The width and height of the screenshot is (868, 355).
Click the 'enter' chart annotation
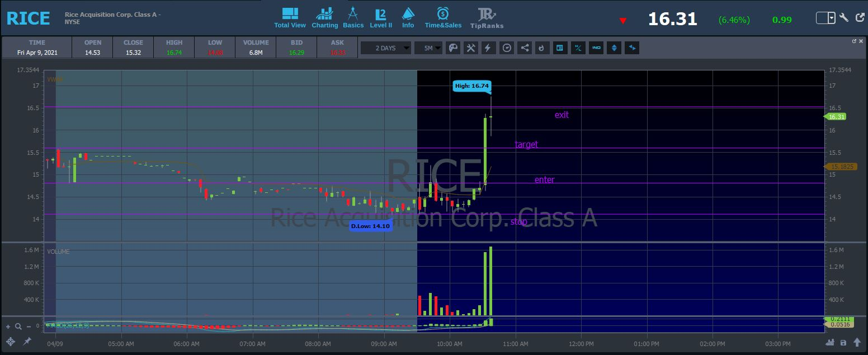click(x=545, y=179)
